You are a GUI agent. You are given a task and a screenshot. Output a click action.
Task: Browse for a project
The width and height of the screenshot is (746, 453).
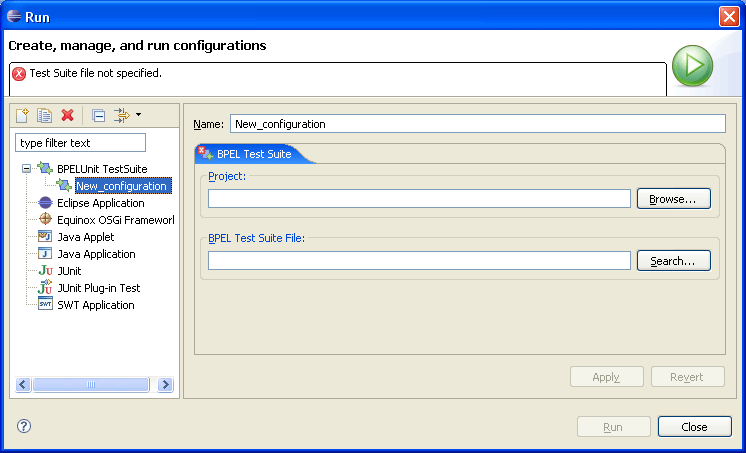[674, 199]
